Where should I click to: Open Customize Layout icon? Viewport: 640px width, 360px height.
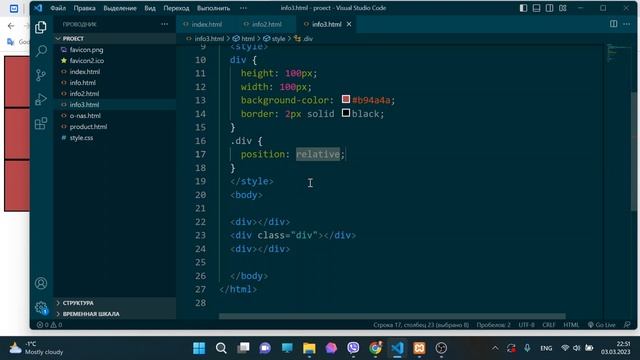(x=563, y=8)
